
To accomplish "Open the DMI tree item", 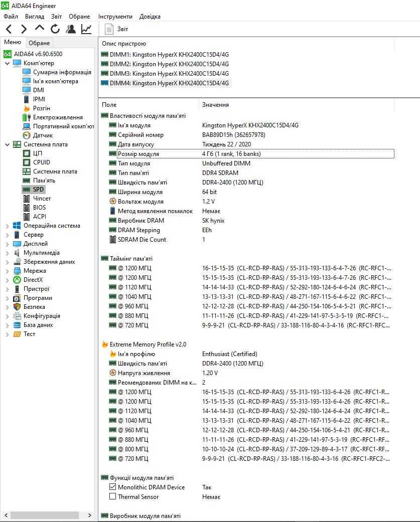I will tap(38, 90).
